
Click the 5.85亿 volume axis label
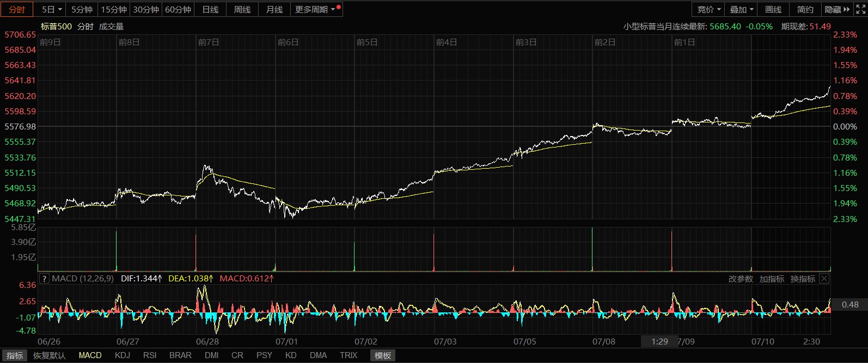(23, 227)
